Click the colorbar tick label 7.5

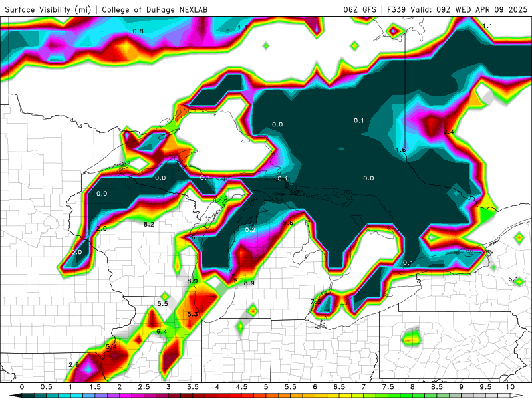[x=388, y=387]
